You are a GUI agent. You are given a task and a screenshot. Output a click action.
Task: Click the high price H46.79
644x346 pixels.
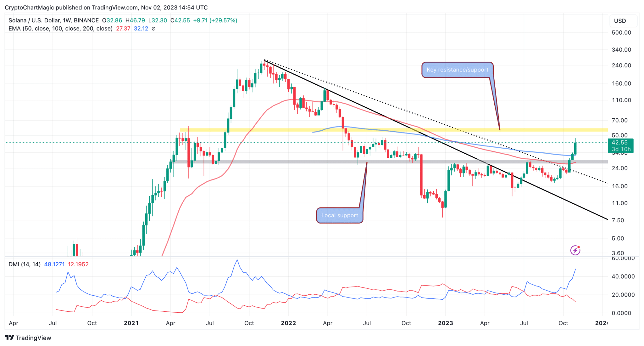pyautogui.click(x=135, y=20)
